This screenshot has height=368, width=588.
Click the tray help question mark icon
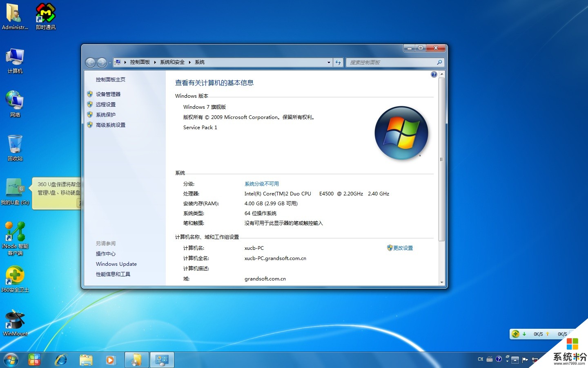click(499, 359)
